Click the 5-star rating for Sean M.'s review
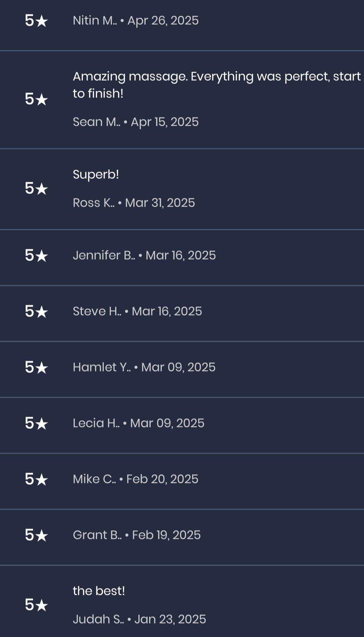 pos(36,99)
